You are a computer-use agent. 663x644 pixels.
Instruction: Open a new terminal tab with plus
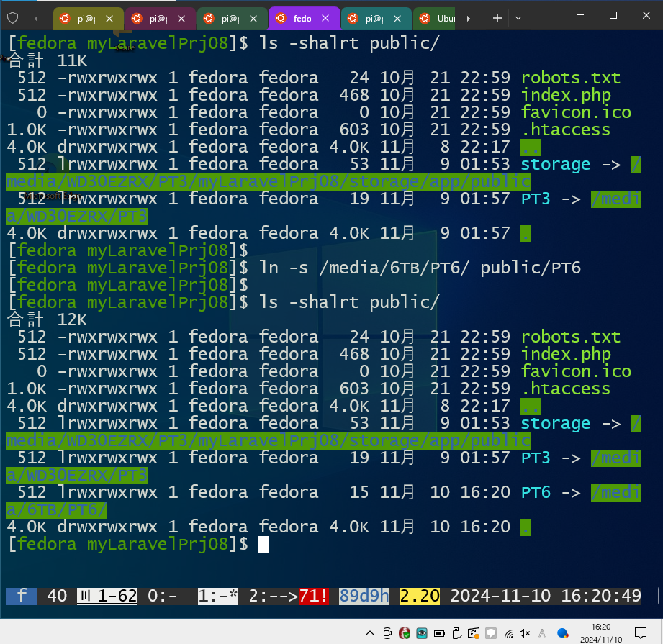[x=497, y=18]
